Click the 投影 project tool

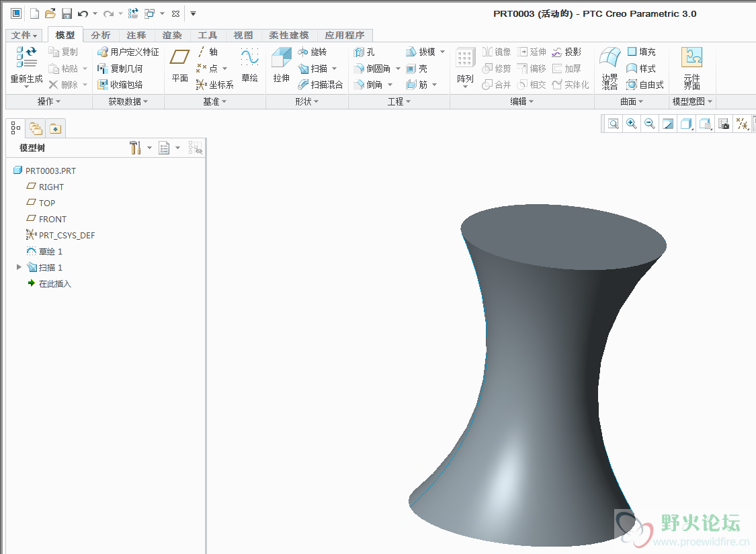pos(566,52)
